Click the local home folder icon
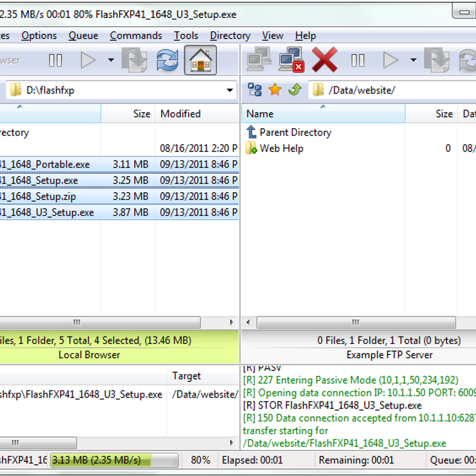 (x=200, y=60)
